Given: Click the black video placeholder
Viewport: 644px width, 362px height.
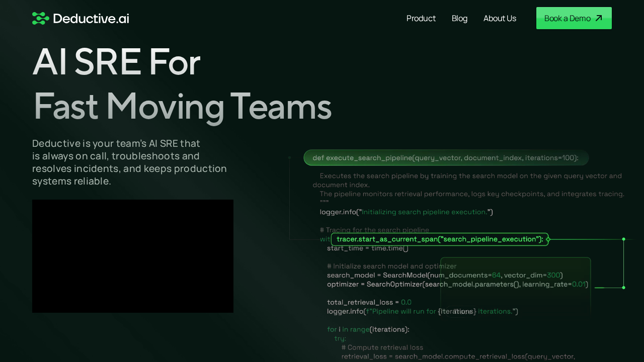Looking at the screenshot, I should click(x=133, y=256).
